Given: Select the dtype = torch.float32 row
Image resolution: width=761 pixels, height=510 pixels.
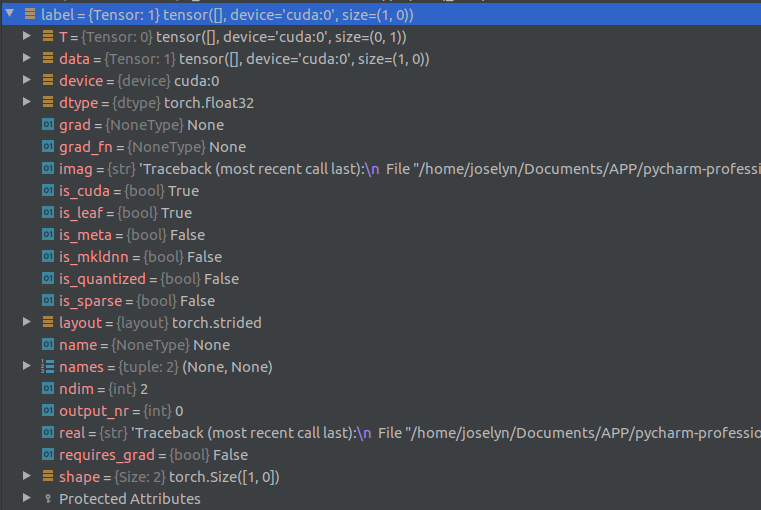Looking at the screenshot, I should click(156, 103).
